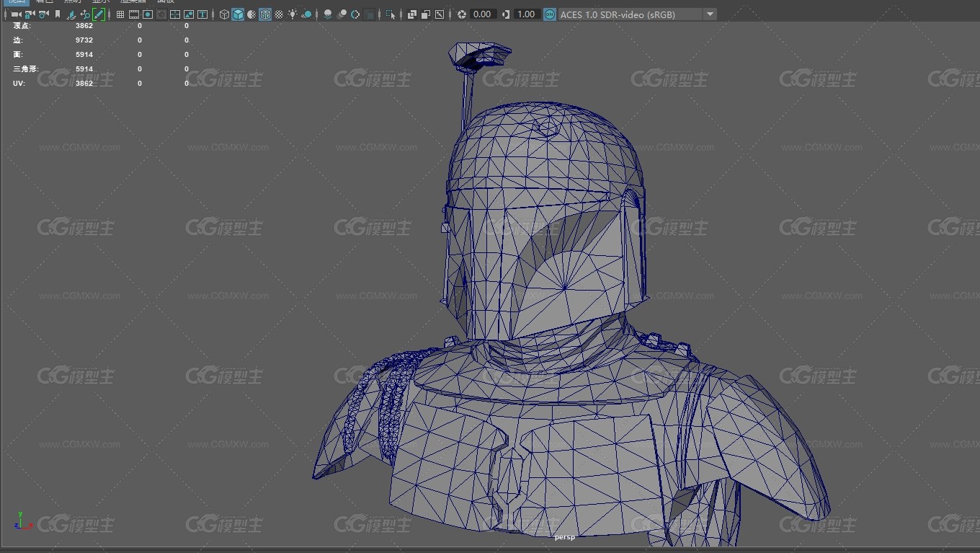Click the UV count label
This screenshot has width=980, height=553.
(18, 84)
